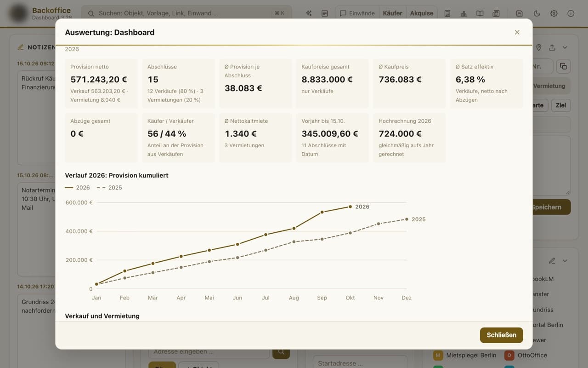This screenshot has width=588, height=368.
Task: Click the info circle icon
Action: tap(571, 13)
